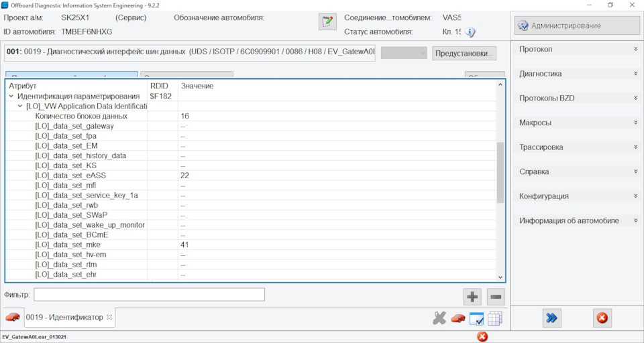Screen dimensions: 644x343
Task: Select the [LO]_data_set_mfl row
Action: pos(250,186)
